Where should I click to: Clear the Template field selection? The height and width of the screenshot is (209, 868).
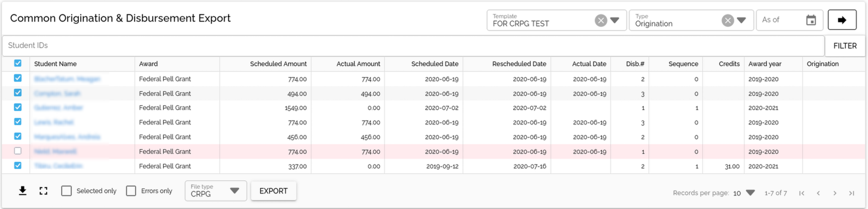(x=601, y=21)
